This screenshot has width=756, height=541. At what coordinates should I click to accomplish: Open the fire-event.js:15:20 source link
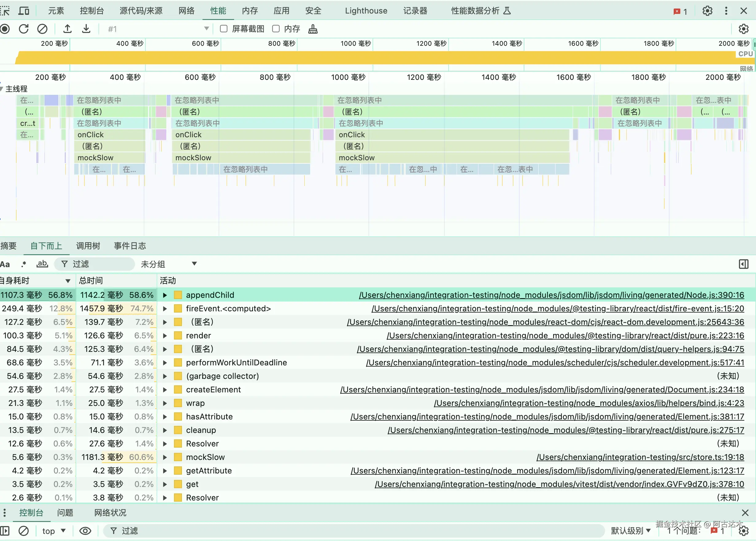tap(557, 309)
